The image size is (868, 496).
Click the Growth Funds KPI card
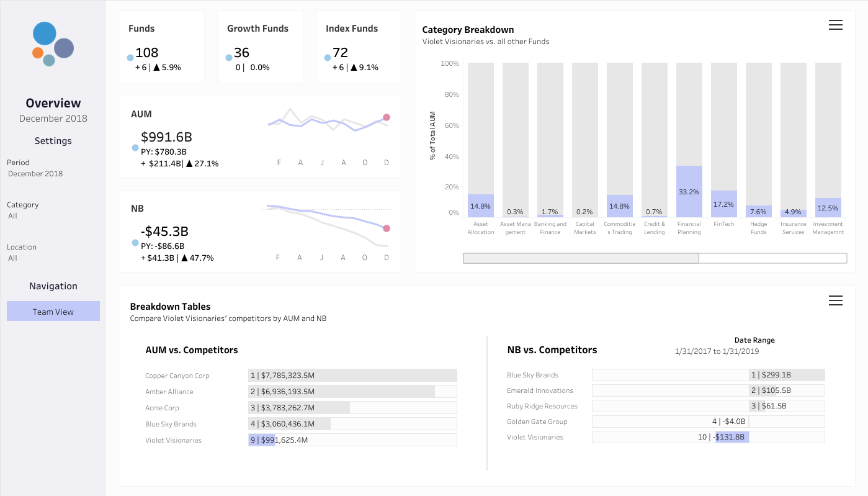pyautogui.click(x=260, y=47)
